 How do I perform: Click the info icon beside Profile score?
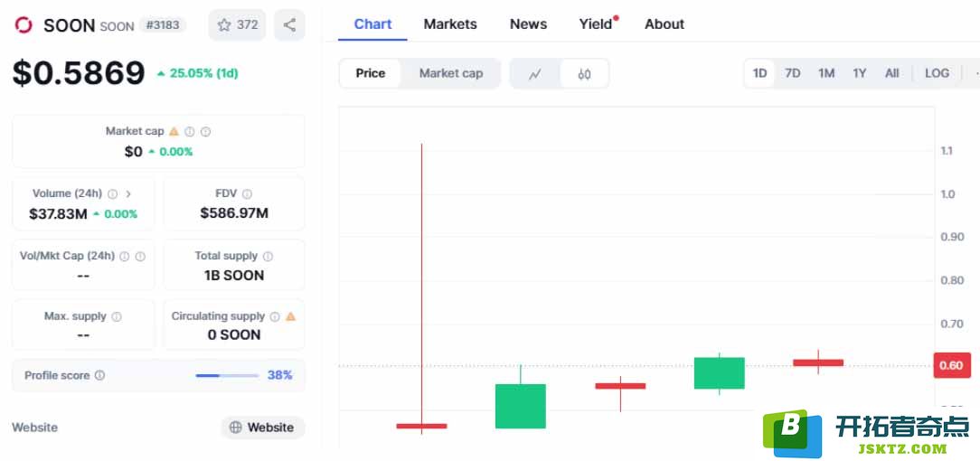tap(99, 375)
